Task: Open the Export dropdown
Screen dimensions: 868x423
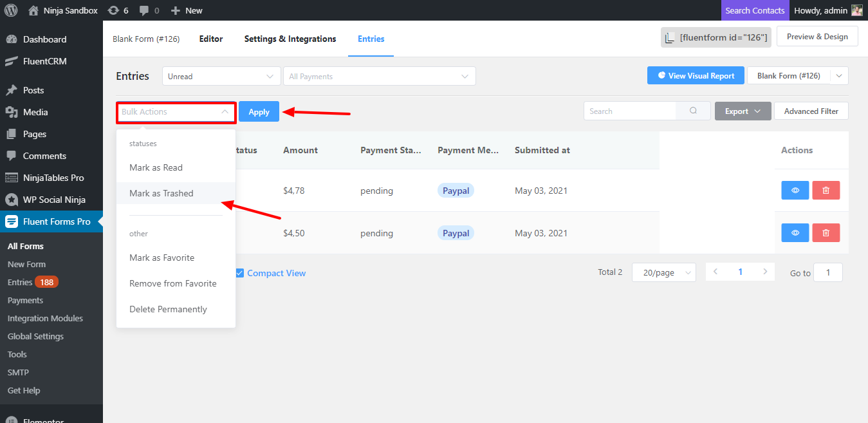Action: pos(743,111)
